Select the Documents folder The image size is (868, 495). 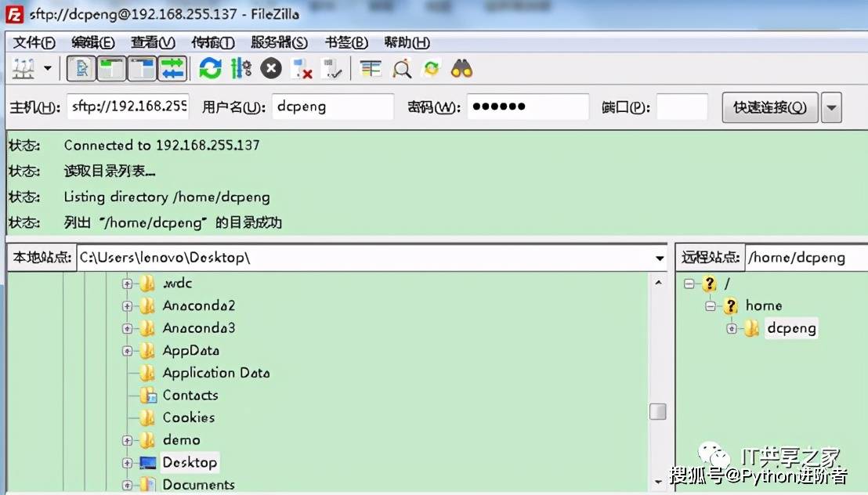[199, 485]
